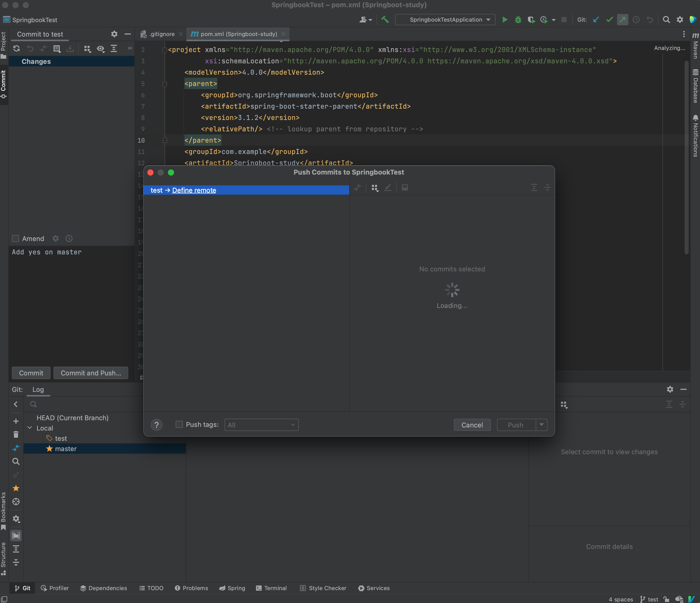Open Search Everywhere magnifier icon

[x=666, y=20]
